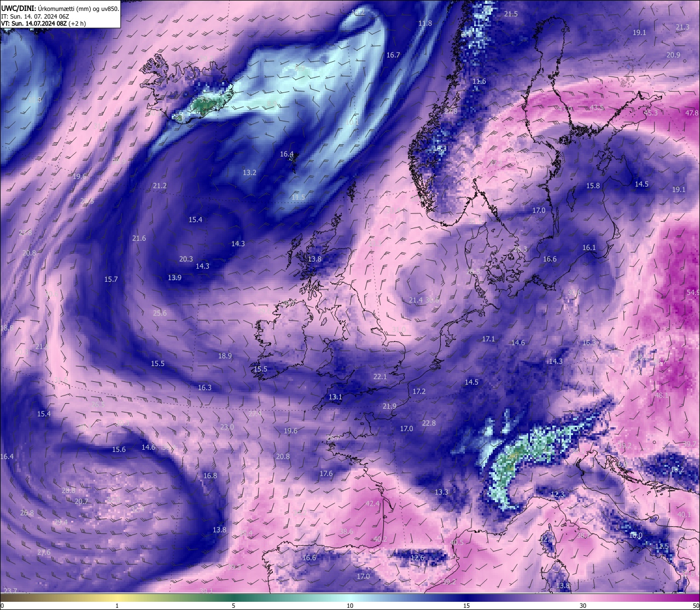Click the 17.1 value on the map
This screenshot has width=700, height=610.
[x=488, y=339]
